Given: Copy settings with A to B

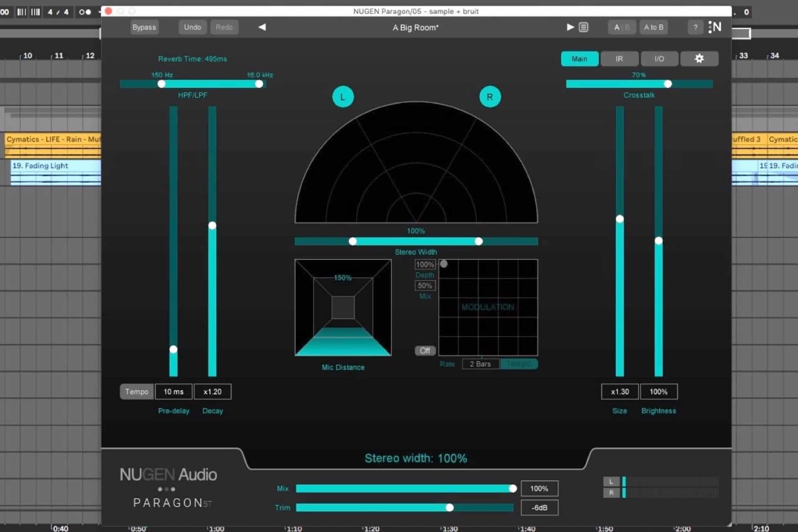Looking at the screenshot, I should click(653, 27).
